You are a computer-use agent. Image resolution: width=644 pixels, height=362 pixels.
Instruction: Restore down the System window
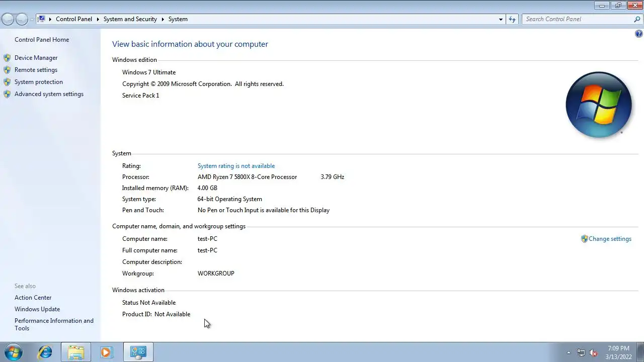coord(617,6)
